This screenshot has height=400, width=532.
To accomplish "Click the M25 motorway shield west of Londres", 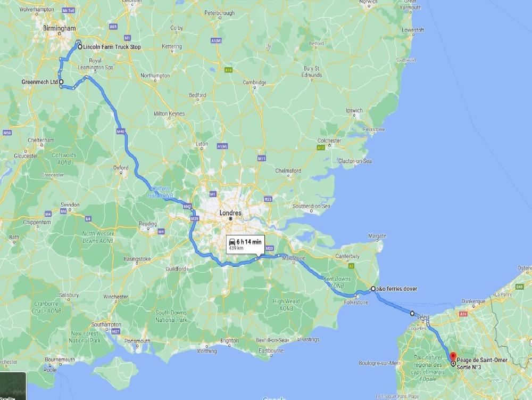I will click(x=194, y=219).
